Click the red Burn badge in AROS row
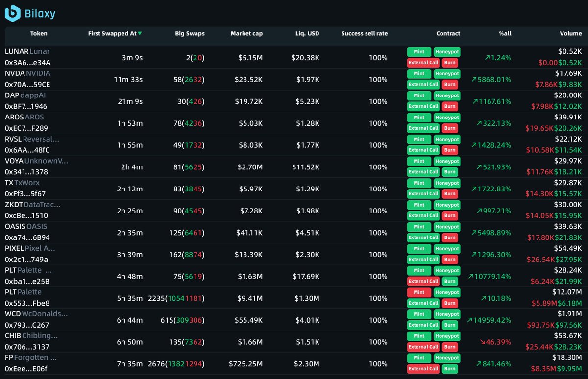The width and height of the screenshot is (588, 379). pyautogui.click(x=450, y=128)
